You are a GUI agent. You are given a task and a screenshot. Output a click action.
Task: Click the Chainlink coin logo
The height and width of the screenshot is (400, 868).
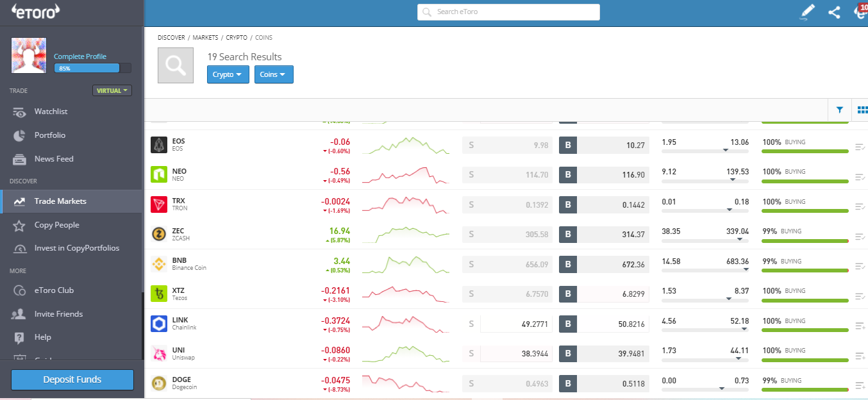[159, 324]
